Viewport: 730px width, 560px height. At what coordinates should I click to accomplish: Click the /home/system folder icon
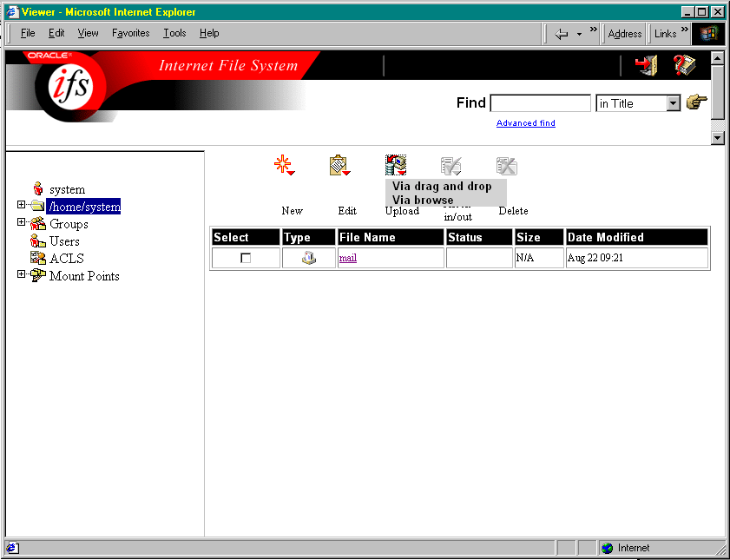37,206
